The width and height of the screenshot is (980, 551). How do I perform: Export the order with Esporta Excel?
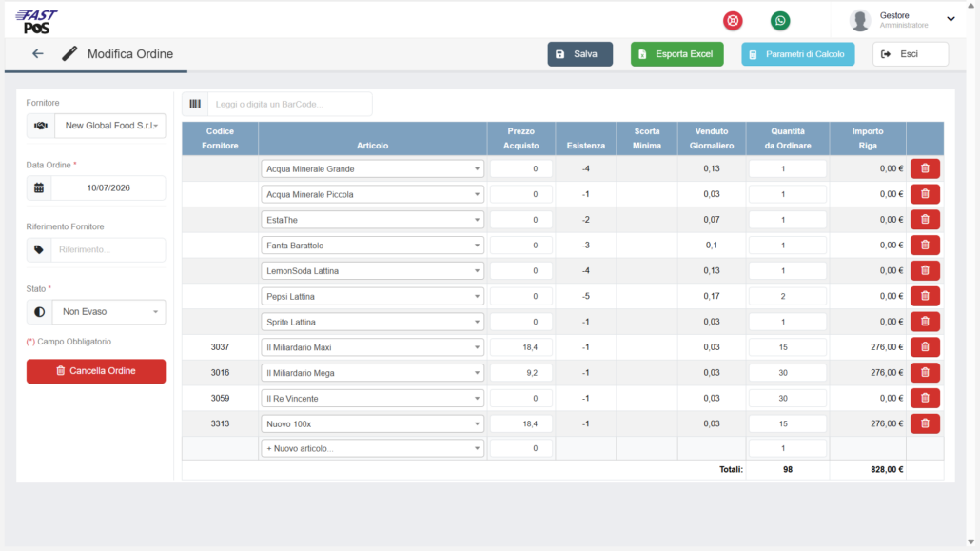676,54
